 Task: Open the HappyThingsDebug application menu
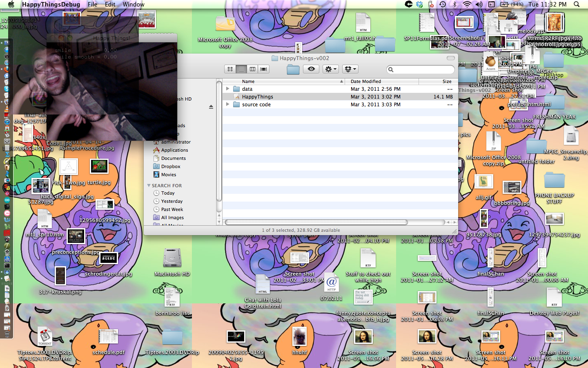click(x=51, y=4)
